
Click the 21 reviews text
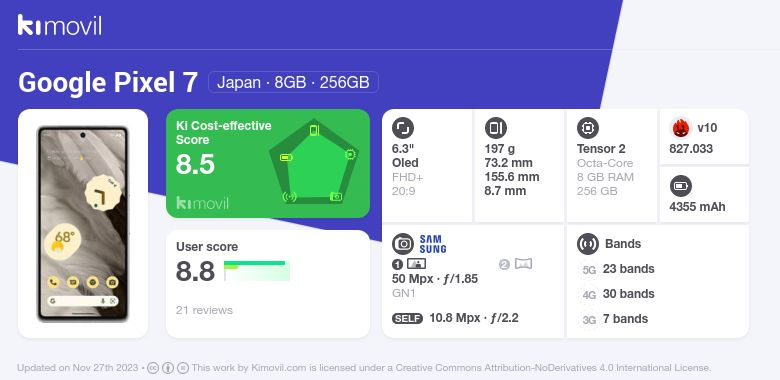(204, 310)
